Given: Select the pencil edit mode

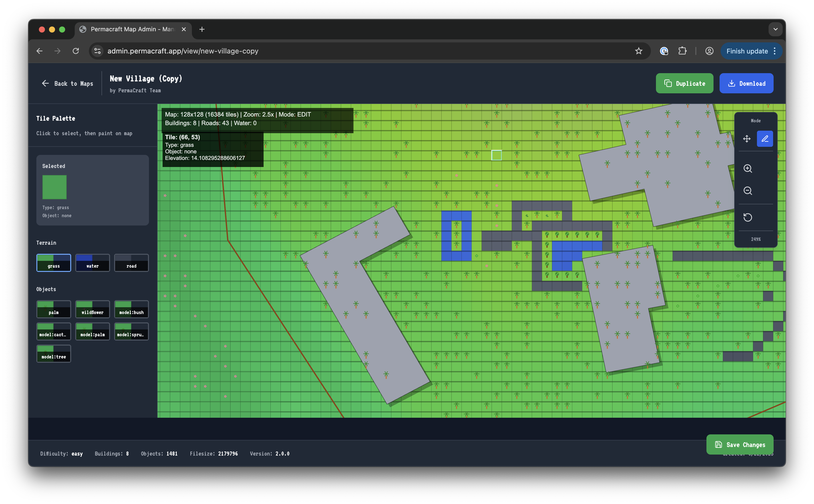Looking at the screenshot, I should coord(765,139).
